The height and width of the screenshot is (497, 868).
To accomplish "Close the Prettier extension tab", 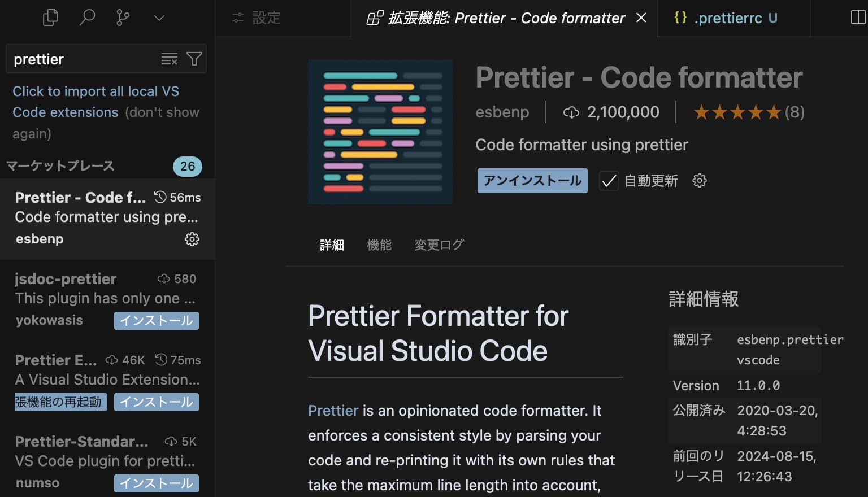I will 641,18.
